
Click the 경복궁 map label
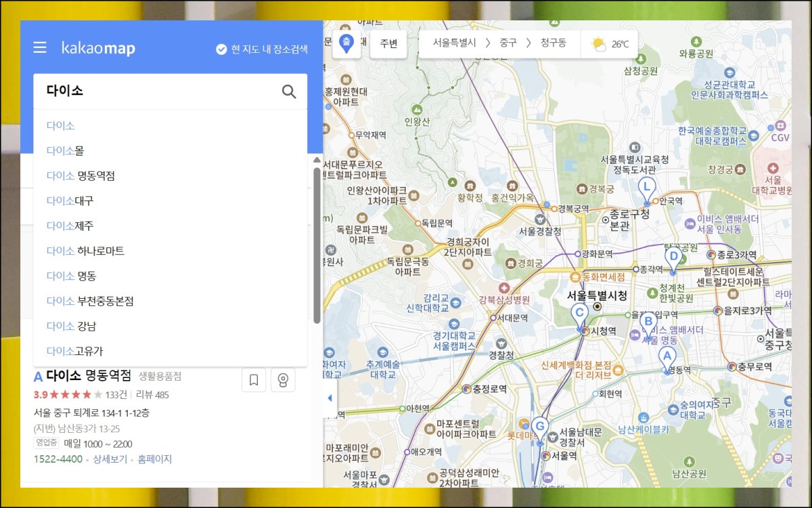601,189
